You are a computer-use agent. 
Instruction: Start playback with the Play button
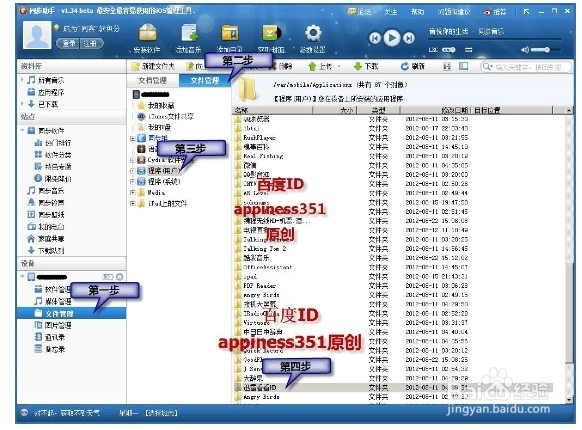(x=392, y=38)
